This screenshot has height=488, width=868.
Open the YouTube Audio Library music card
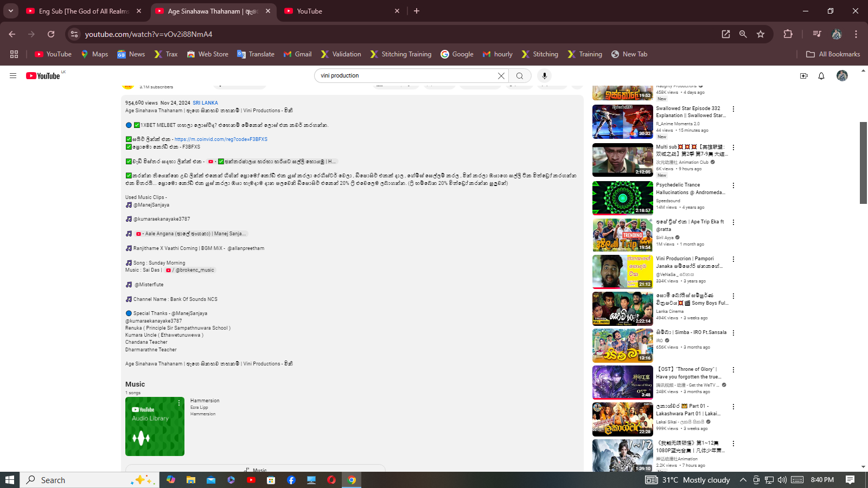pyautogui.click(x=155, y=427)
